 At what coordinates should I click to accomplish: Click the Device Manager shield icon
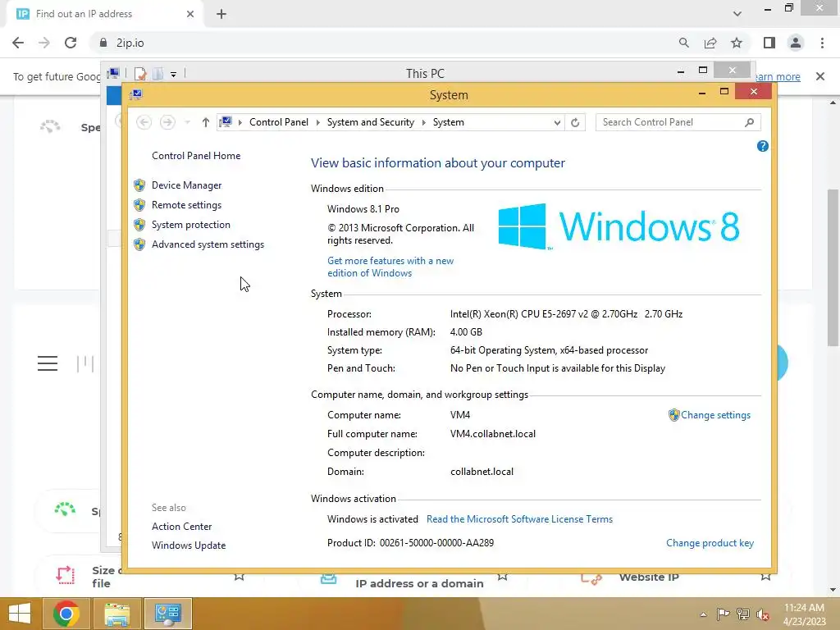point(139,185)
